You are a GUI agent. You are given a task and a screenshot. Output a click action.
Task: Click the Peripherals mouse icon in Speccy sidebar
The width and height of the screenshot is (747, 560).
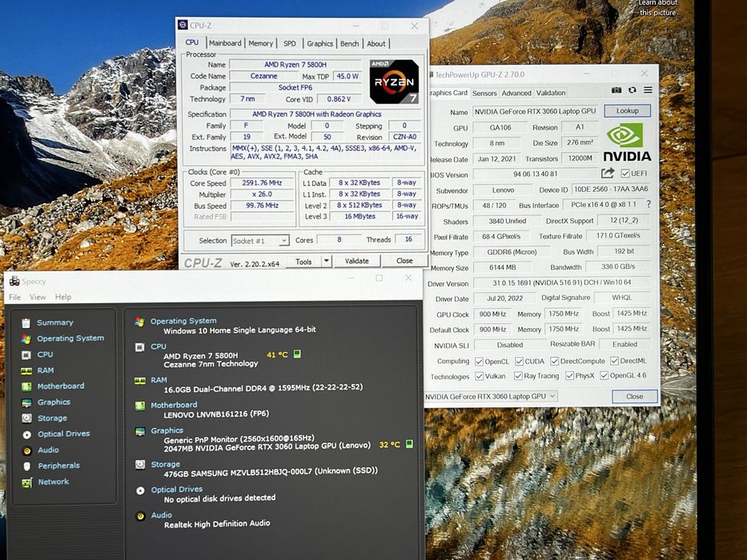pos(27,466)
